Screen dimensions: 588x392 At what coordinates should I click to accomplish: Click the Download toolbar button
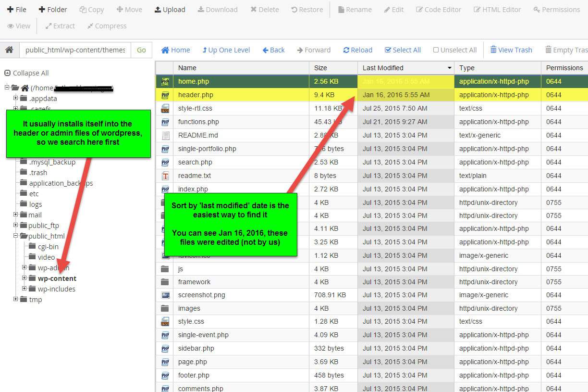click(218, 10)
